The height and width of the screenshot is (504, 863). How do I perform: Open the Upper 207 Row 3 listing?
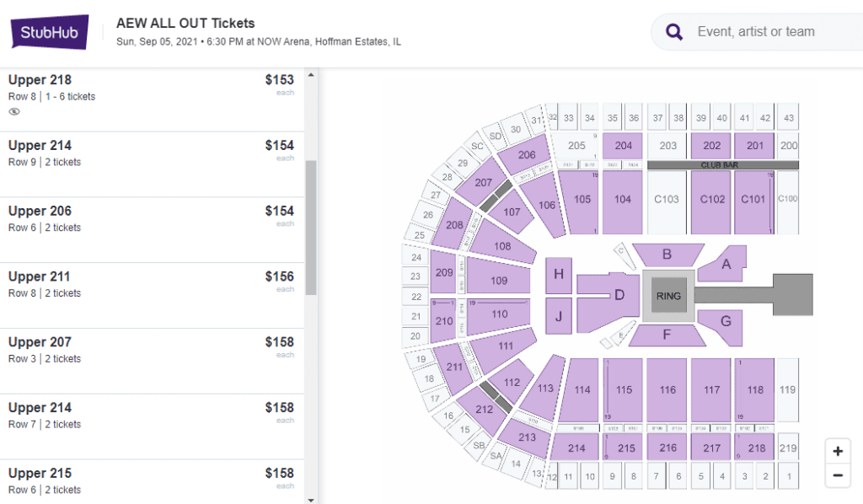click(x=152, y=361)
